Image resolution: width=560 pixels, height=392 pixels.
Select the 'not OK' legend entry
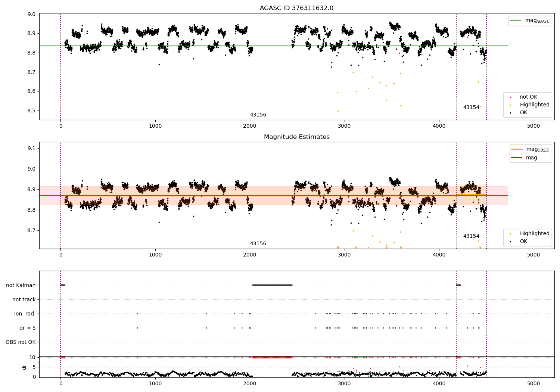click(528, 97)
